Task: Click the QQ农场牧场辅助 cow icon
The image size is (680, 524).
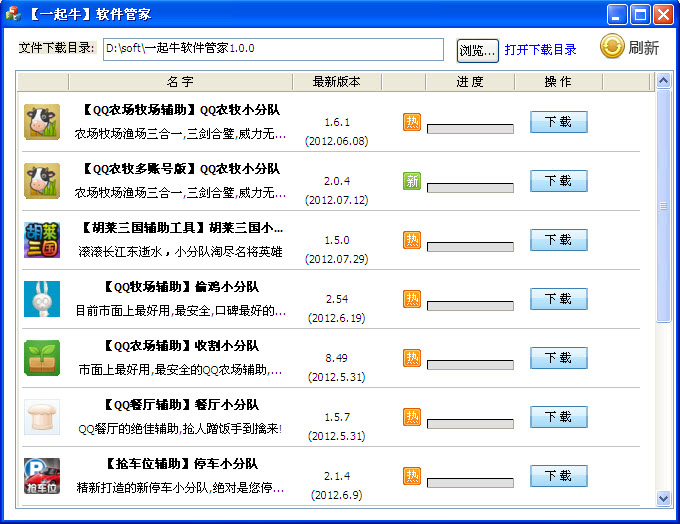Action: (42, 122)
